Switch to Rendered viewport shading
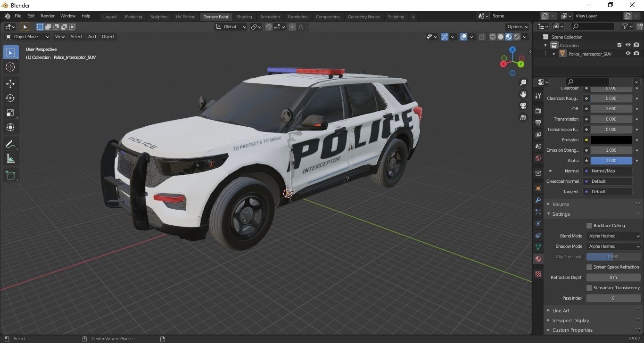The width and height of the screenshot is (644, 343). 517,37
